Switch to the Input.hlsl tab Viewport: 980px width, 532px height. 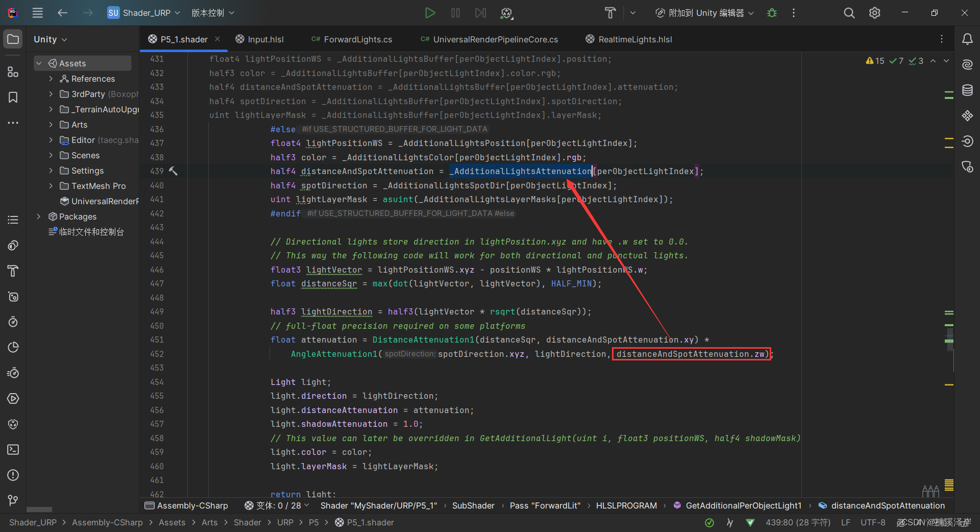click(x=259, y=39)
